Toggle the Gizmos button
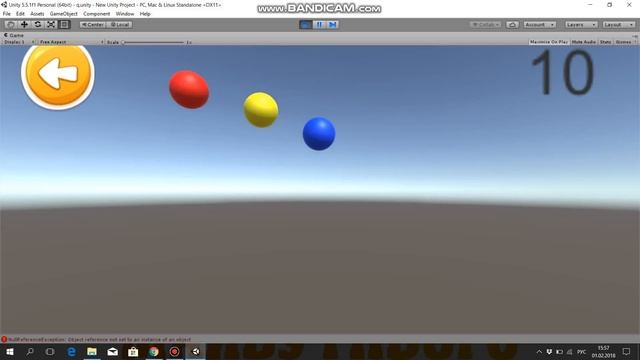The image size is (640, 360). (624, 42)
